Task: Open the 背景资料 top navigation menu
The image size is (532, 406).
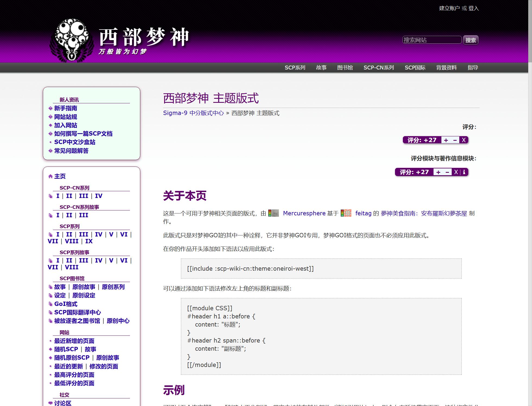Action: 446,68
